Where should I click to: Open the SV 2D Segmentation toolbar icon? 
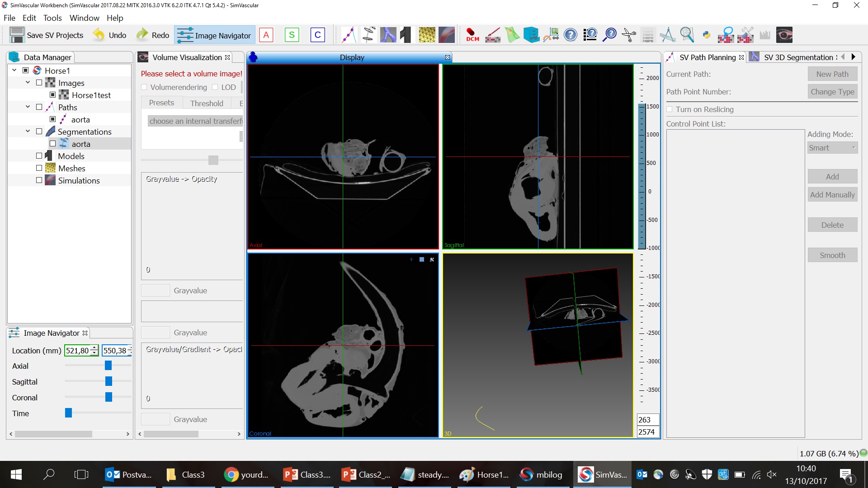(368, 35)
